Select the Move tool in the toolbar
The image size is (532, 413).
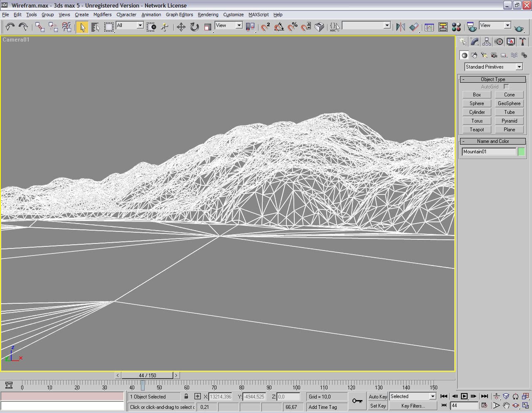point(181,27)
